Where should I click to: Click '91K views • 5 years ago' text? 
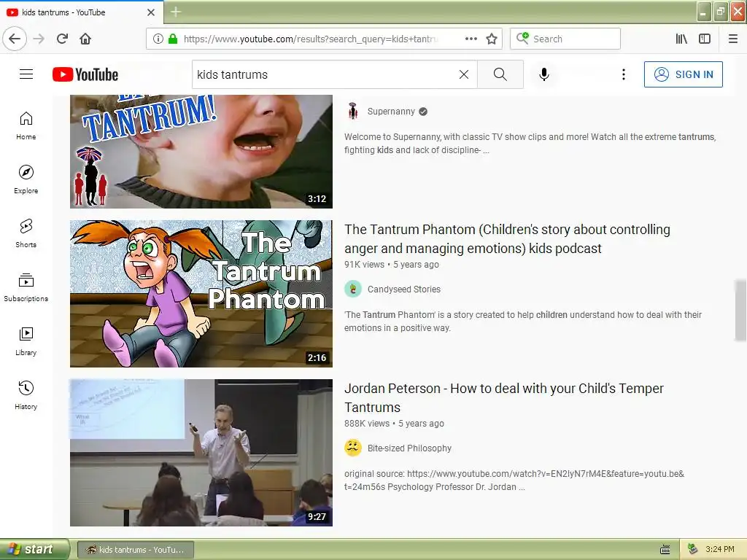(x=392, y=264)
